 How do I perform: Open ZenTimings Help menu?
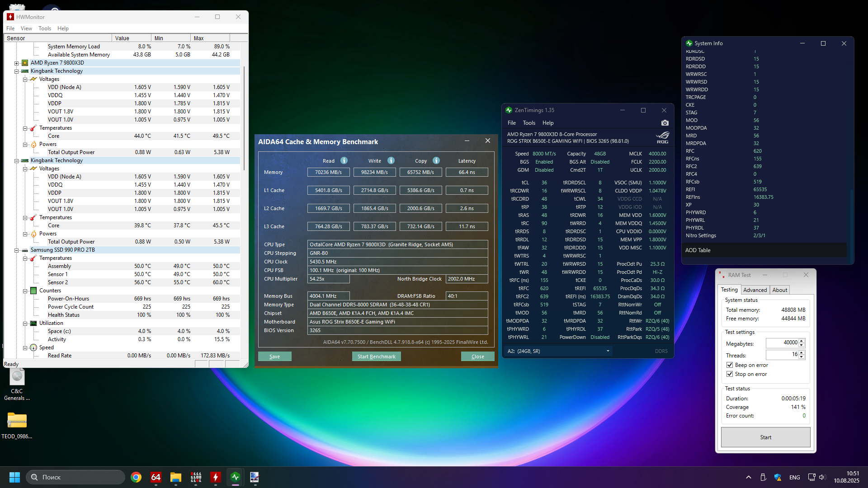tap(548, 123)
